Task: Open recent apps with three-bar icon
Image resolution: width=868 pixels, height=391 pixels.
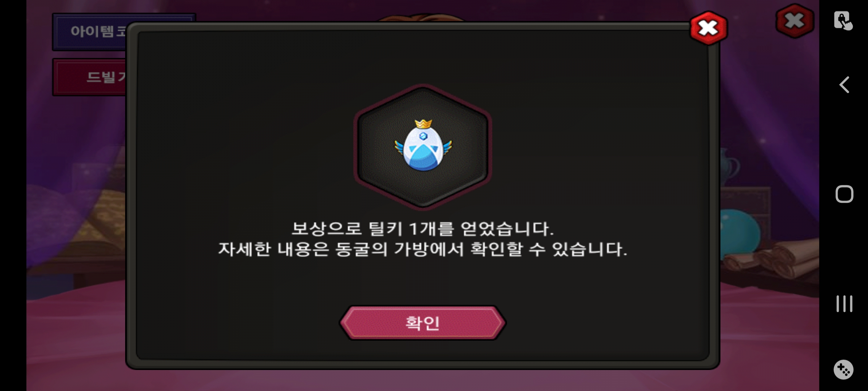Action: [x=844, y=303]
